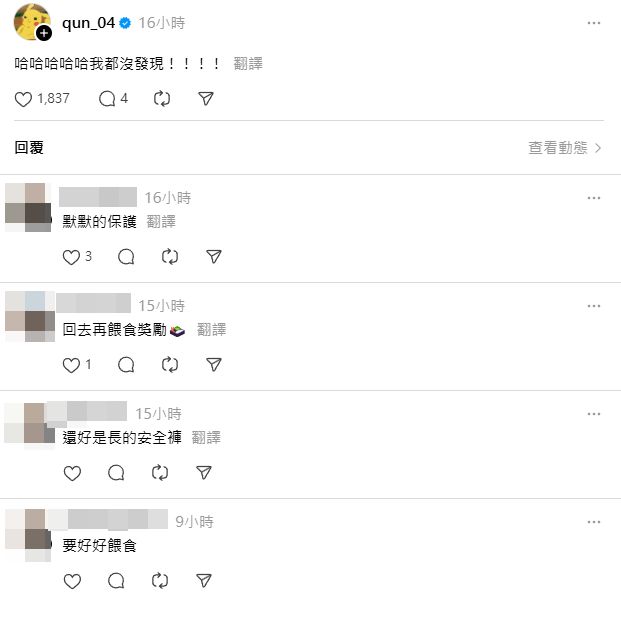Viewport: 621px width, 633px height.
Task: Open 查看動態 activity view
Action: (x=565, y=148)
